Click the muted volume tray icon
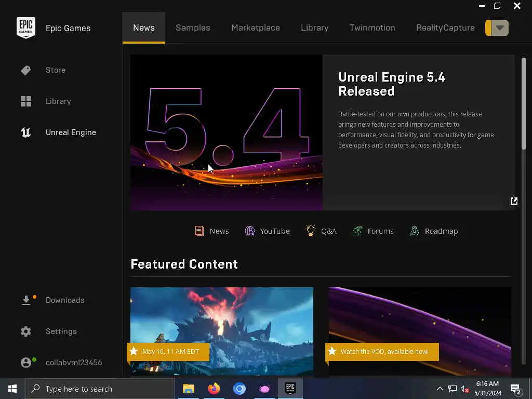 [x=465, y=389]
